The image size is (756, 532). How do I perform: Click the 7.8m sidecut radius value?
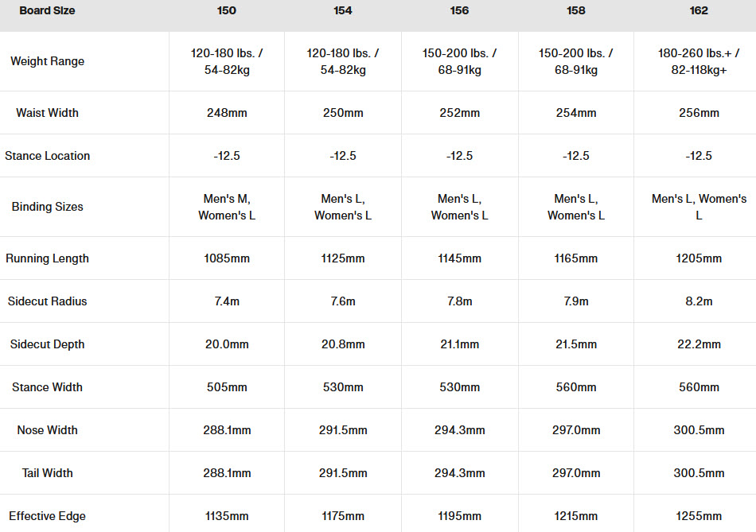(x=459, y=301)
